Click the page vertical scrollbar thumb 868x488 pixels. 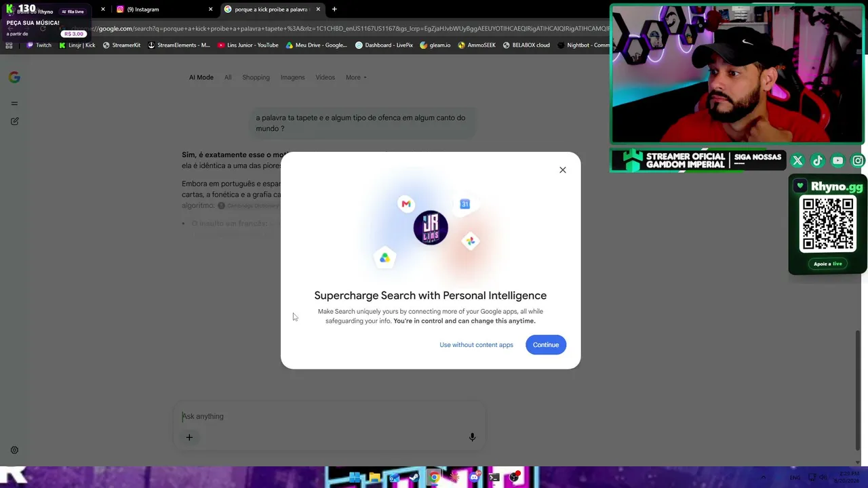858,390
